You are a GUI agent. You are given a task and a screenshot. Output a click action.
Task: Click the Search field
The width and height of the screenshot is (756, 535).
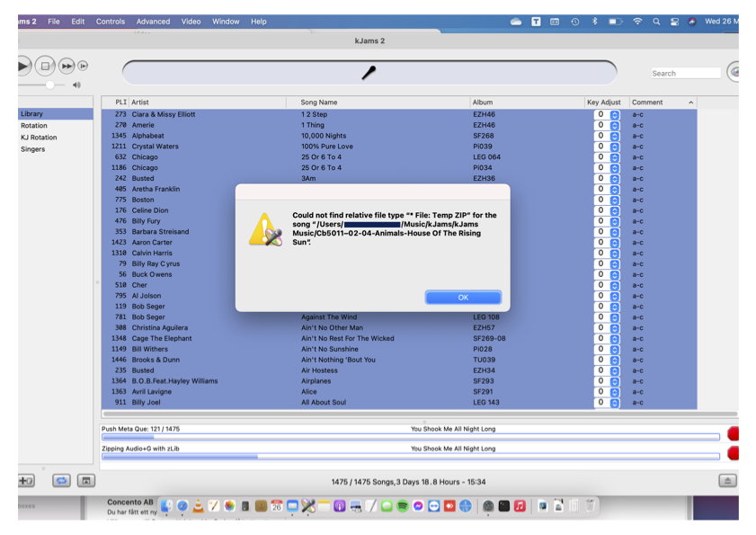685,73
